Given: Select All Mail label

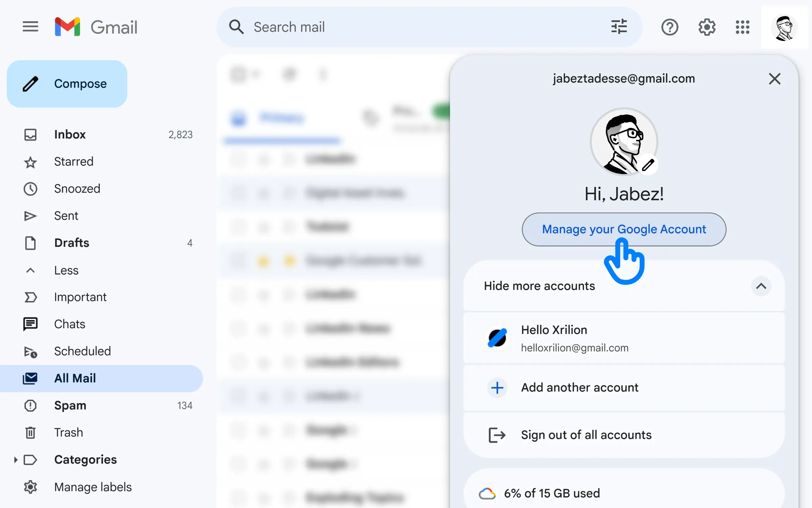Looking at the screenshot, I should pyautogui.click(x=101, y=378).
